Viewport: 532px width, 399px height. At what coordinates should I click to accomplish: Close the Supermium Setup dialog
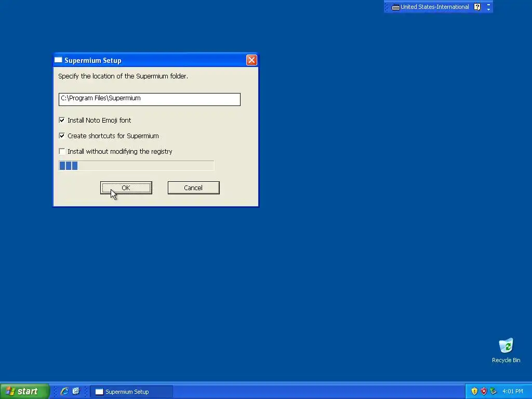251,60
